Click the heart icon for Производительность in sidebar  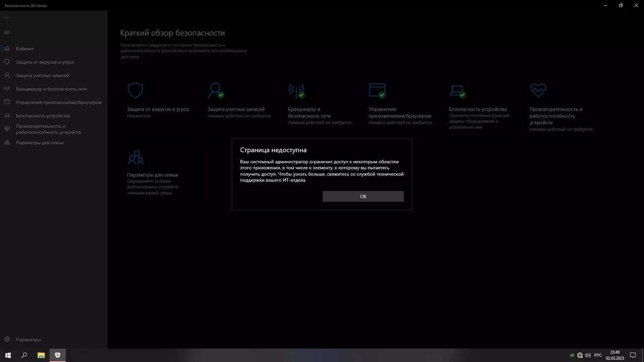[x=7, y=129]
